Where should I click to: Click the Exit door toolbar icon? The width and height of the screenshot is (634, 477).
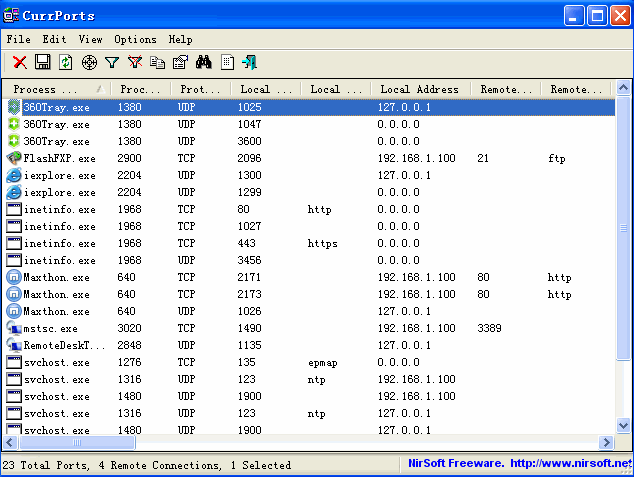pyautogui.click(x=249, y=62)
